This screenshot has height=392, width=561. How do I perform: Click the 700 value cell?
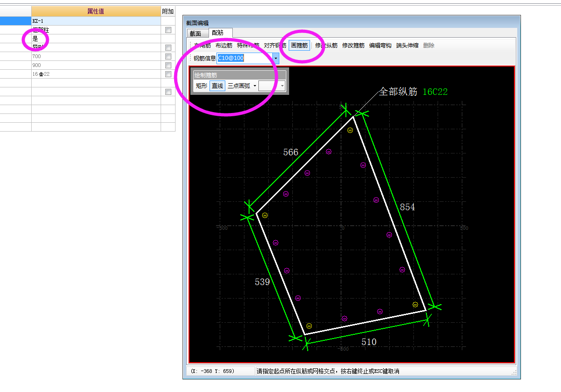[96, 56]
